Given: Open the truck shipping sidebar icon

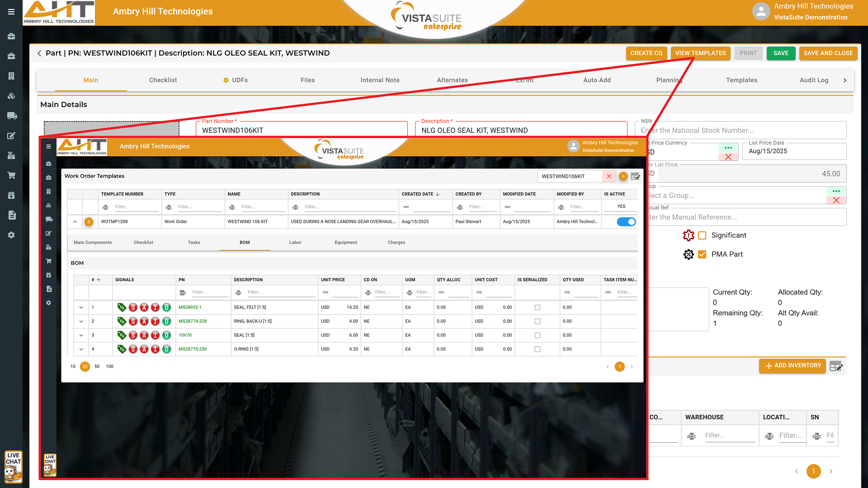Looking at the screenshot, I should [x=12, y=116].
